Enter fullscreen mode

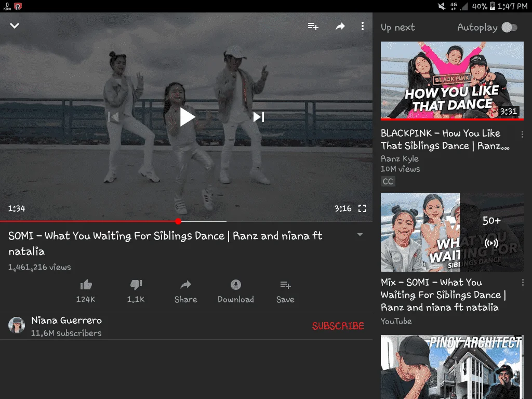(x=362, y=208)
